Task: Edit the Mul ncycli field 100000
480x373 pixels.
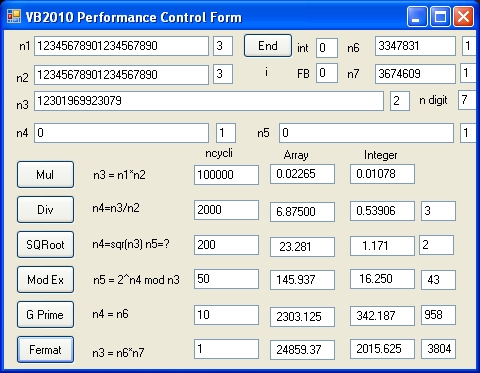Action: pyautogui.click(x=226, y=175)
